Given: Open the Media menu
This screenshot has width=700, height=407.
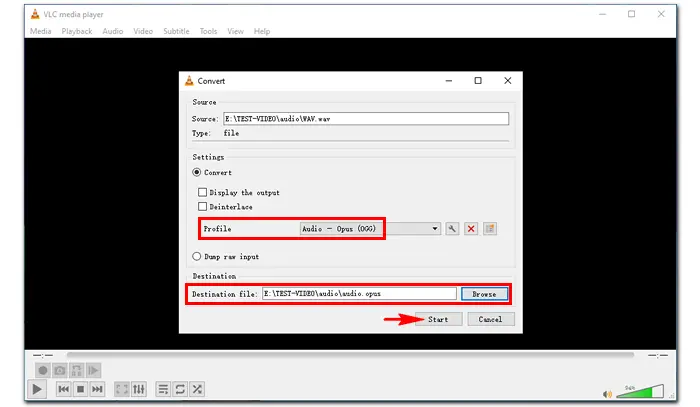Looking at the screenshot, I should pyautogui.click(x=41, y=31).
